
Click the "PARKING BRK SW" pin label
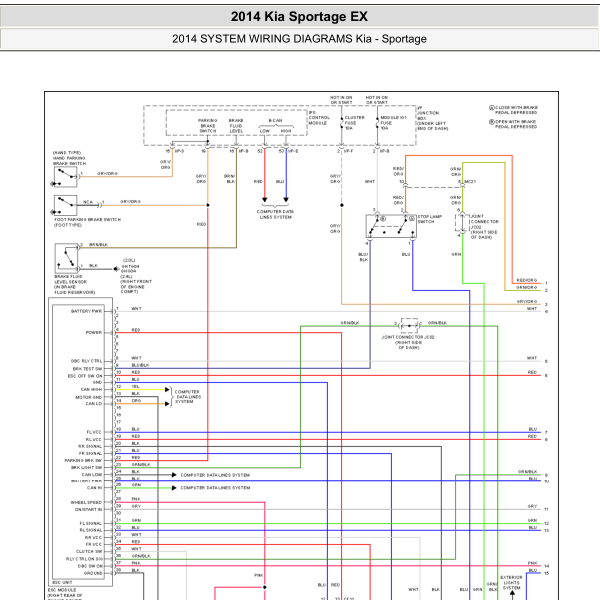point(83,460)
